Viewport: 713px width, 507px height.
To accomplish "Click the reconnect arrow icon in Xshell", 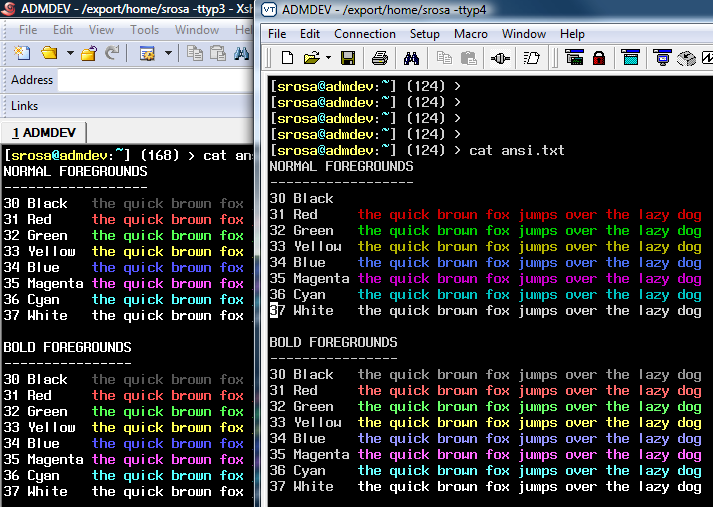I will point(112,53).
